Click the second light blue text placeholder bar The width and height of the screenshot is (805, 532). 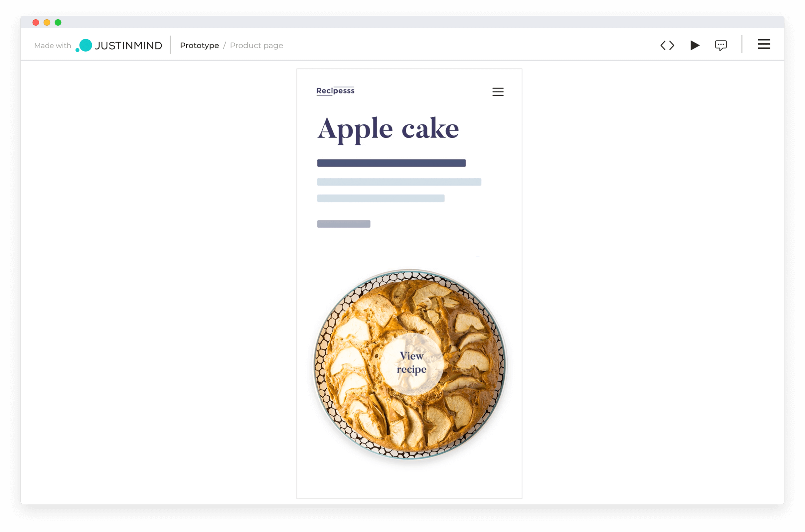click(x=381, y=198)
